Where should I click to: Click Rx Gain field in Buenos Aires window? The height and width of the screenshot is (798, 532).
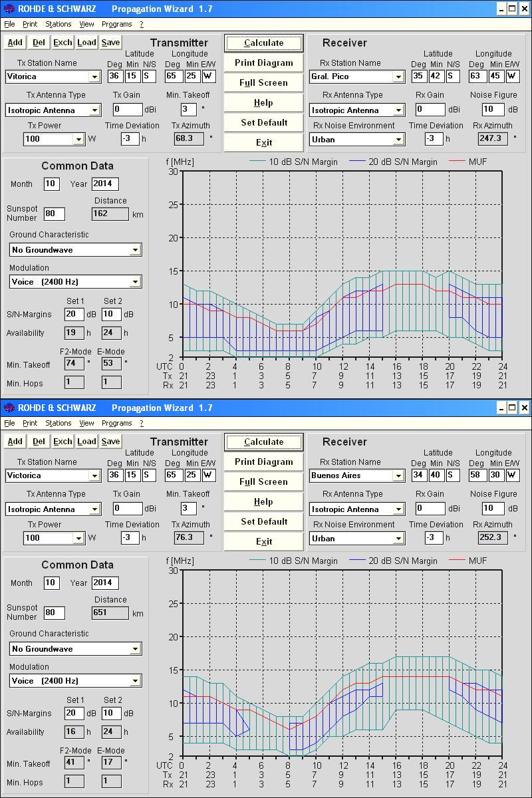pos(430,508)
